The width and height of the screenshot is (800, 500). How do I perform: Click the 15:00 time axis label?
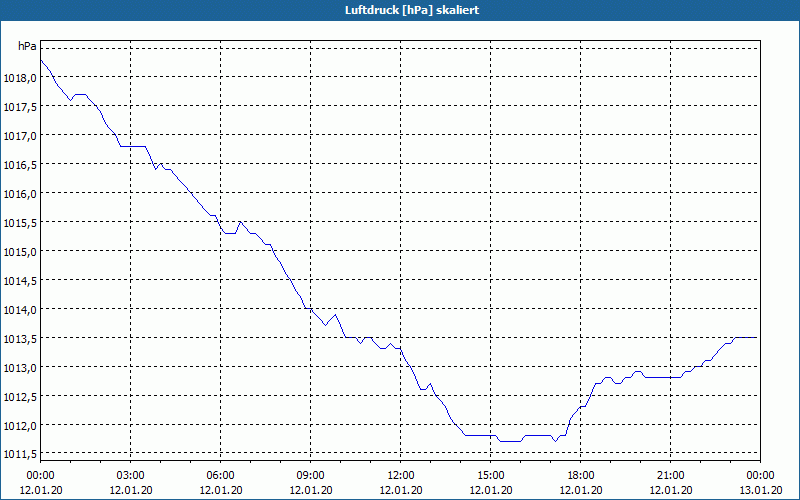[x=490, y=476]
